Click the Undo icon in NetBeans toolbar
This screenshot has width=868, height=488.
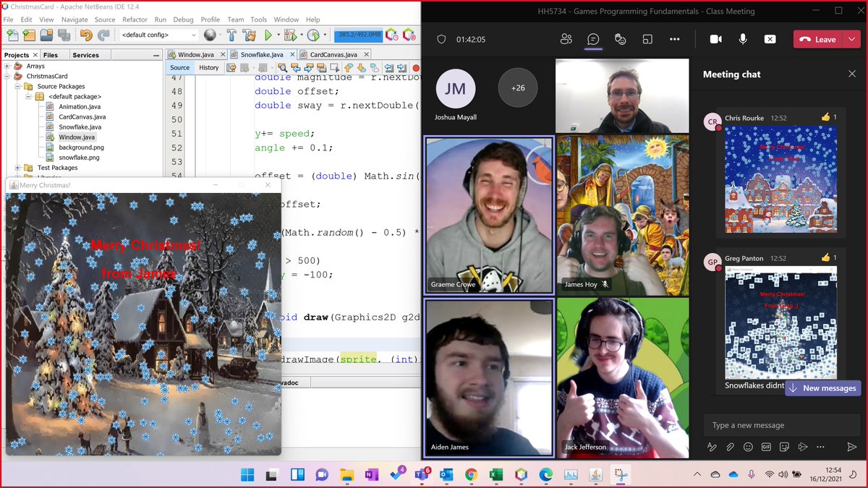click(x=86, y=35)
